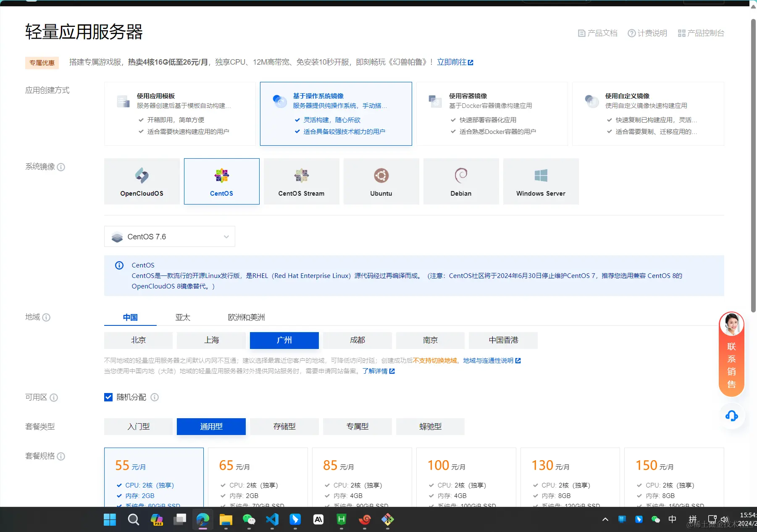Click the help icon after 随机分配
Image resolution: width=757 pixels, height=532 pixels.
click(x=155, y=397)
